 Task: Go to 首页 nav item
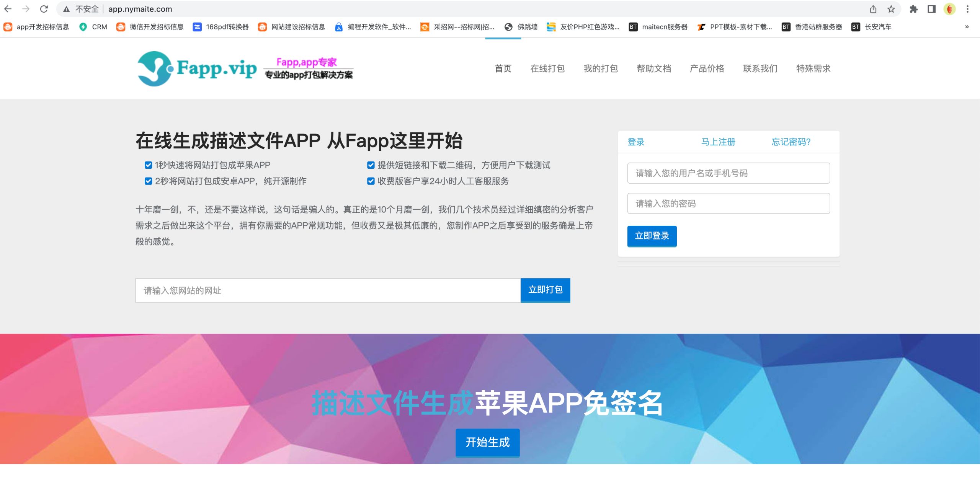pos(503,68)
